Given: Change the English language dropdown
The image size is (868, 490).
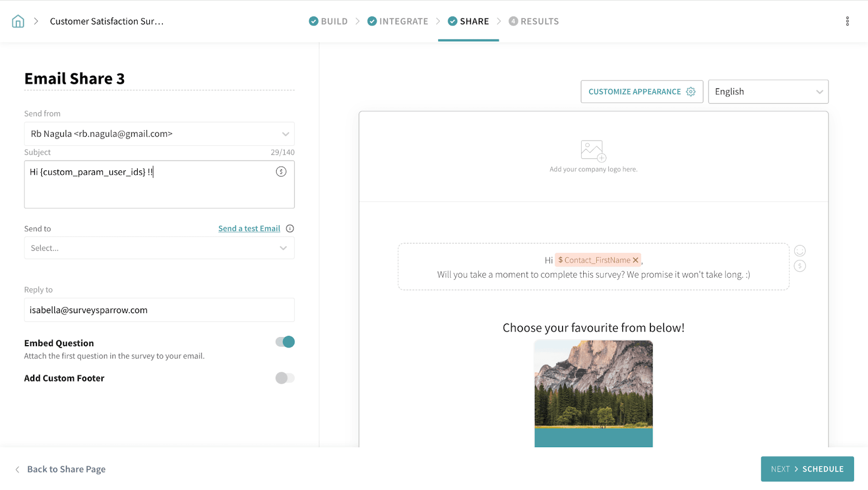Looking at the screenshot, I should (x=768, y=92).
